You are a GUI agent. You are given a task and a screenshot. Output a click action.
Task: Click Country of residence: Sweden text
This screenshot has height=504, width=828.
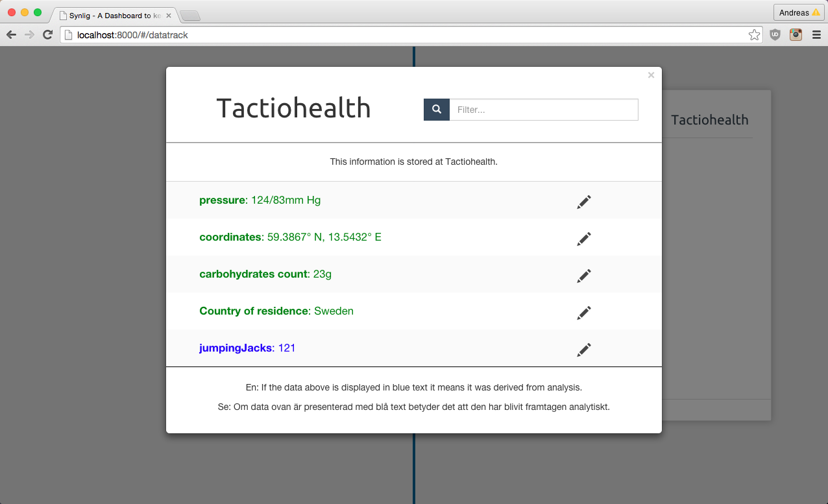[x=276, y=311]
